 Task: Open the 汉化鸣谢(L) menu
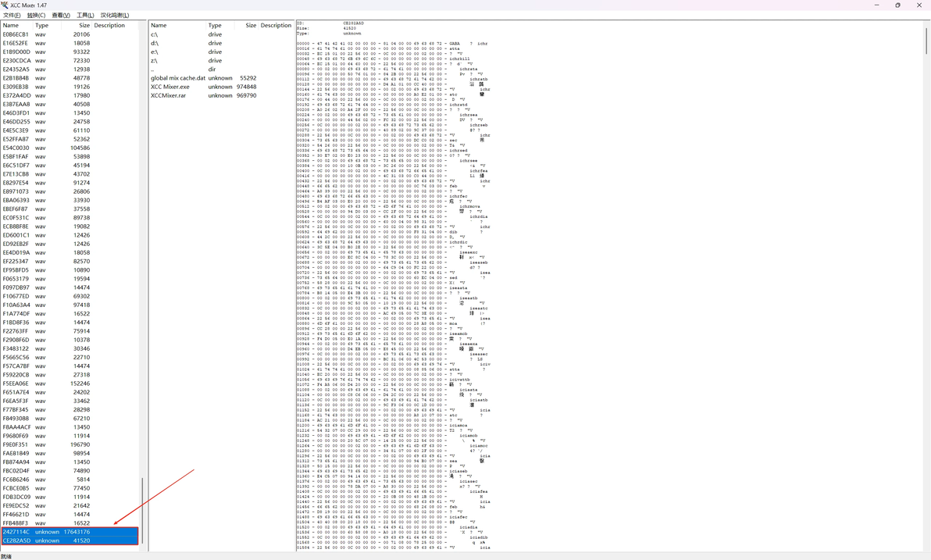pyautogui.click(x=115, y=16)
